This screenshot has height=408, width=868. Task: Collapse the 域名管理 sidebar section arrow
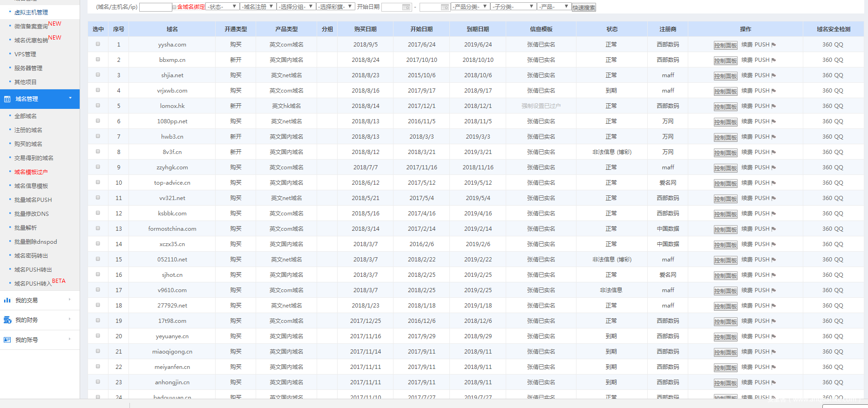pyautogui.click(x=70, y=98)
